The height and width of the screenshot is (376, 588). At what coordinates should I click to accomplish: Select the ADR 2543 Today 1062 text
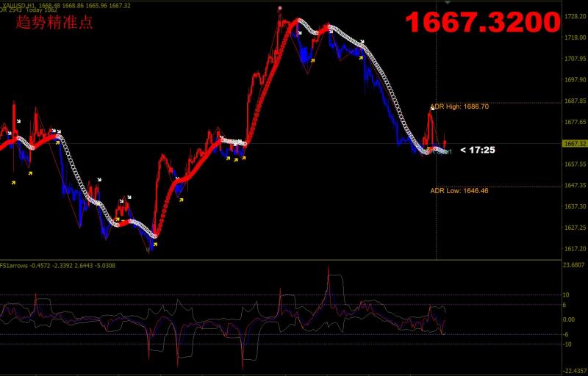coord(29,12)
